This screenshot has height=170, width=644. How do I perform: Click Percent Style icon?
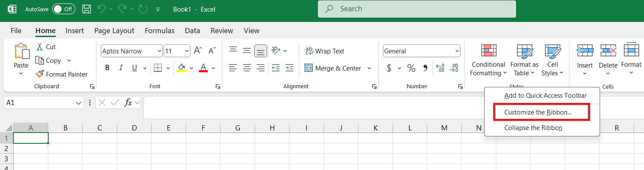pos(411,68)
